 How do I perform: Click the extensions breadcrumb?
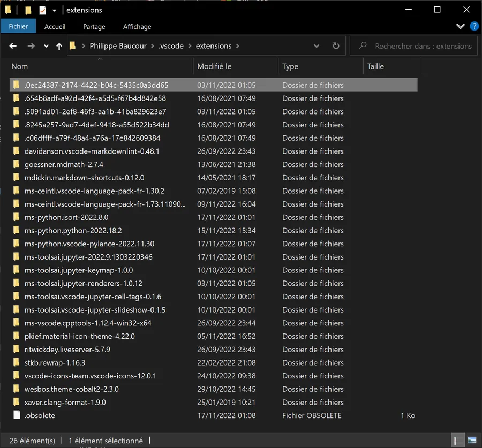[214, 46]
